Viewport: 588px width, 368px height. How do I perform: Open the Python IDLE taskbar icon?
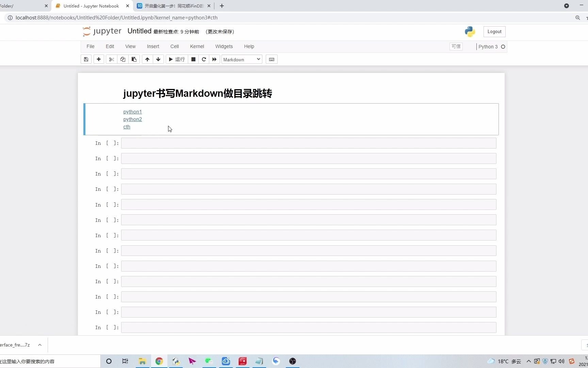click(x=176, y=361)
